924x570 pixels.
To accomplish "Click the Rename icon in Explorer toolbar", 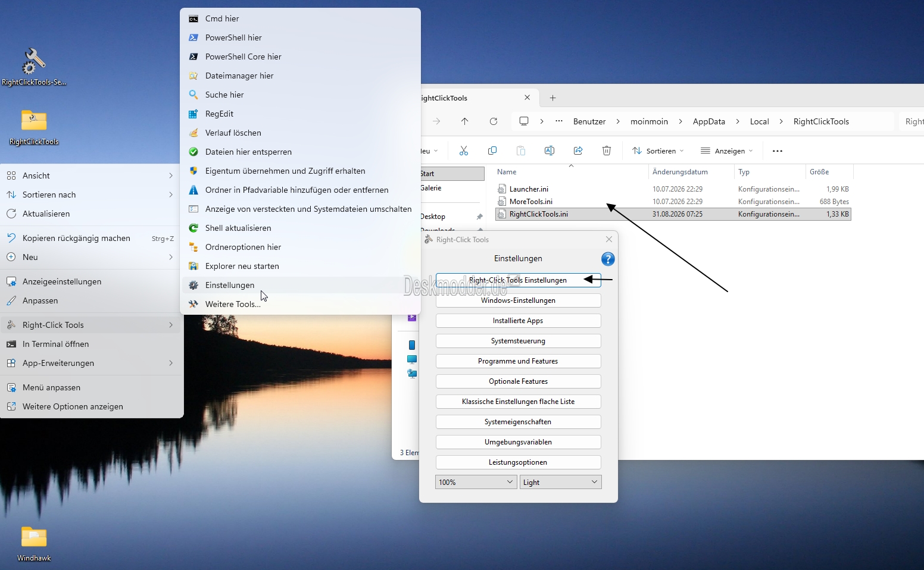I will [x=550, y=151].
